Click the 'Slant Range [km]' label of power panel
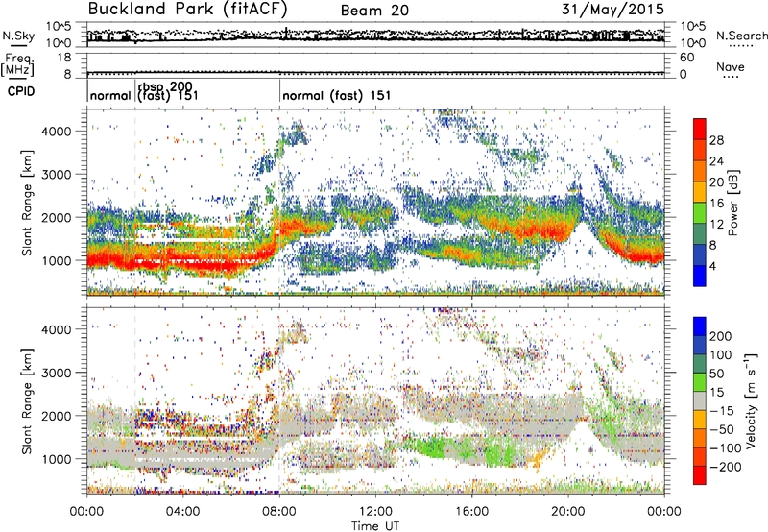Image resolution: width=768 pixels, height=532 pixels. tap(27, 203)
